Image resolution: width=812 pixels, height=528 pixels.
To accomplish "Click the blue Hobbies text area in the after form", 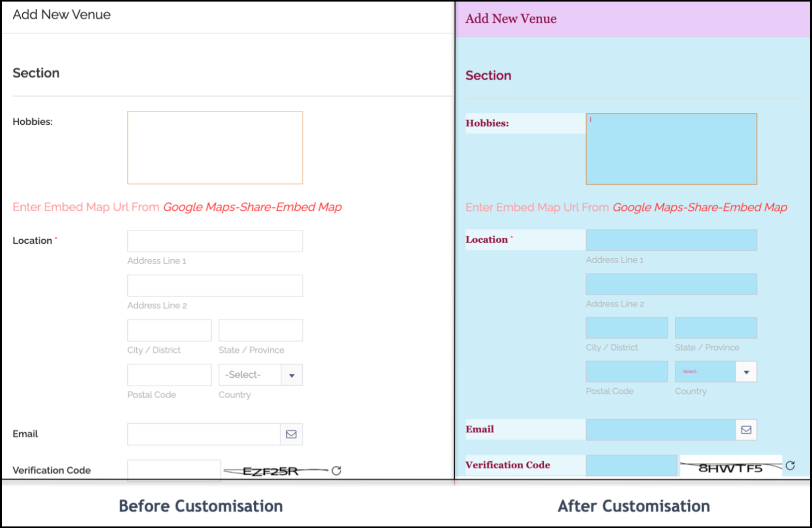I will (x=671, y=149).
